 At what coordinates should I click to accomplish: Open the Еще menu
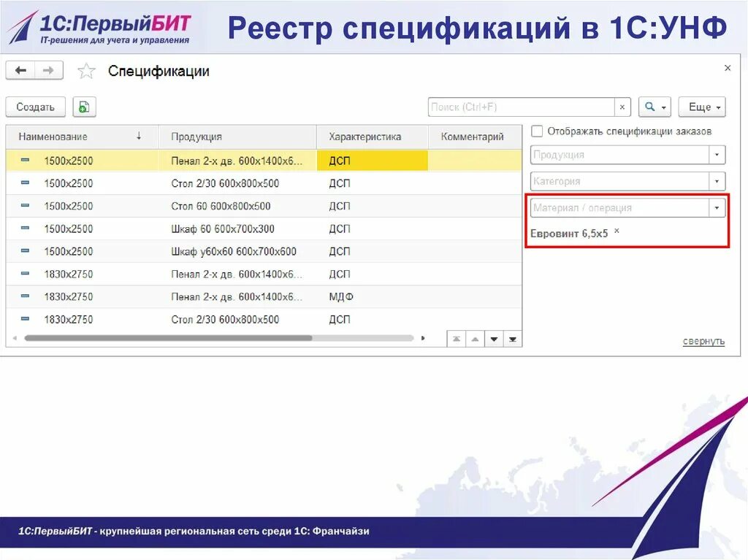[702, 107]
